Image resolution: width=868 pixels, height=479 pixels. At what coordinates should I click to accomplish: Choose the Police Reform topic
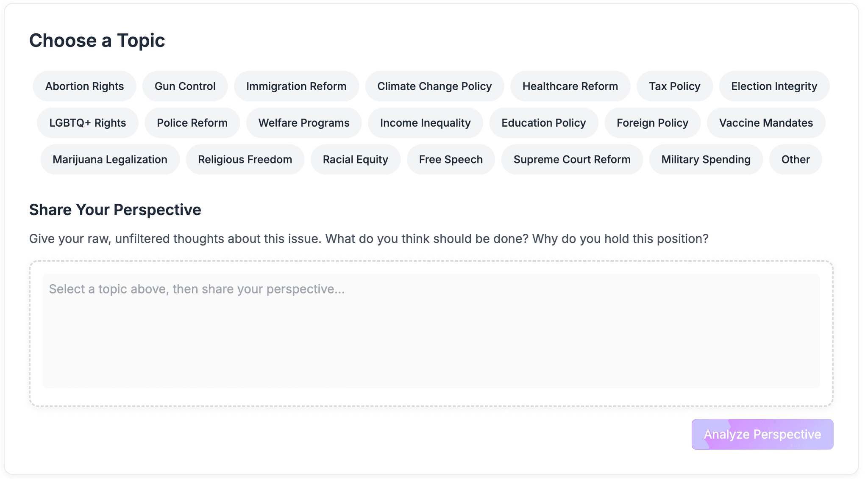[x=192, y=123]
